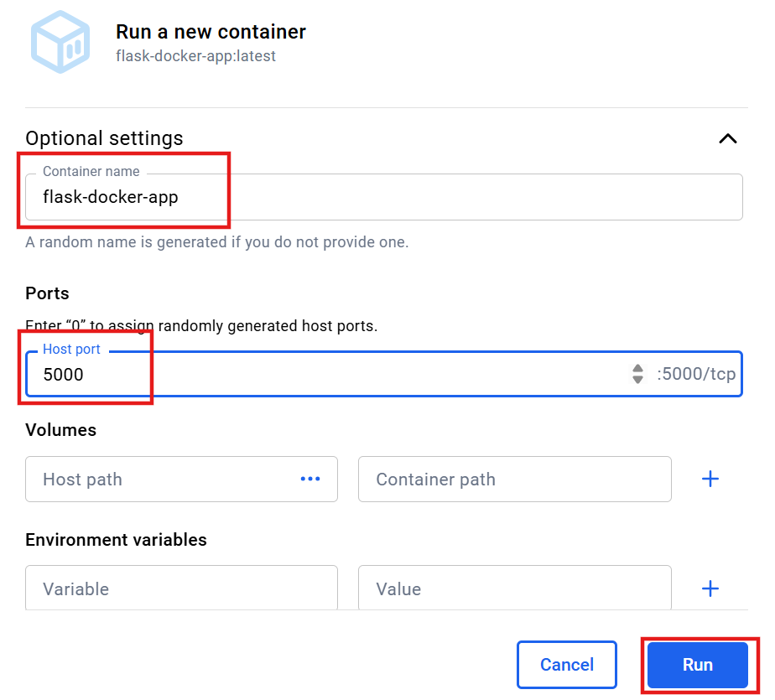Cancel the new container dialog
This screenshot has height=700, width=775.
(x=566, y=665)
